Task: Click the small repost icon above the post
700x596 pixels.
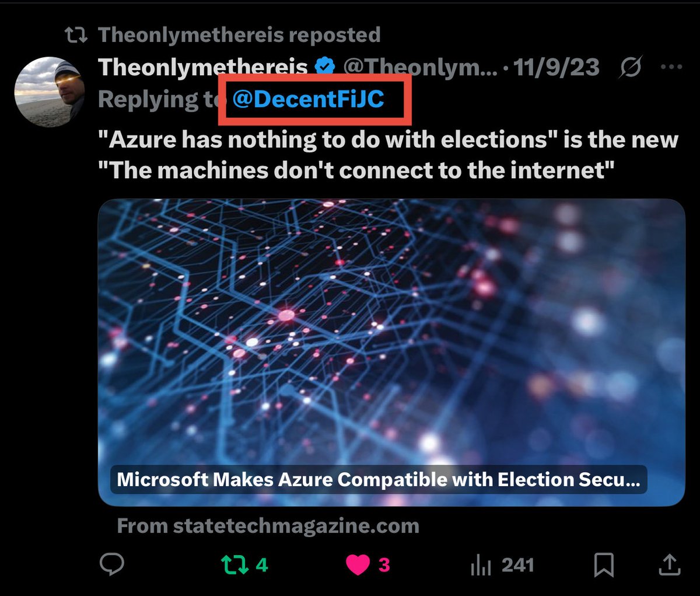Action: 76,35
